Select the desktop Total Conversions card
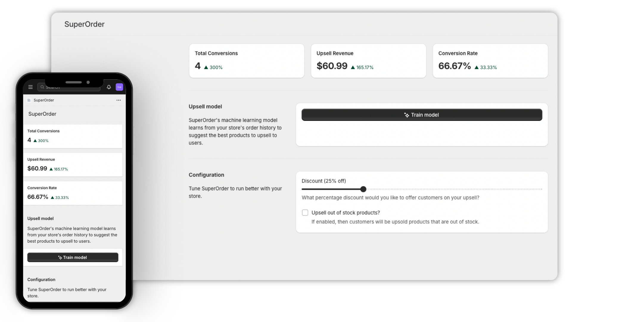This screenshot has width=644, height=322. pyautogui.click(x=247, y=61)
